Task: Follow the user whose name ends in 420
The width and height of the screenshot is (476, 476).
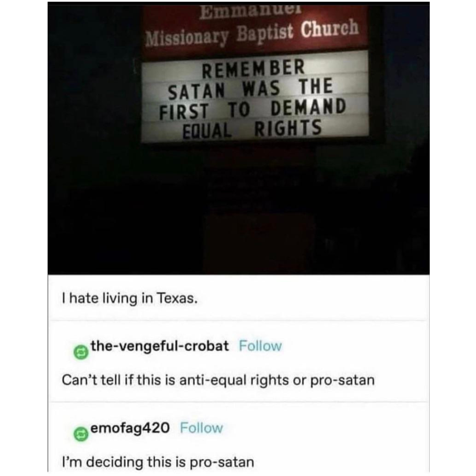Action: tap(201, 428)
